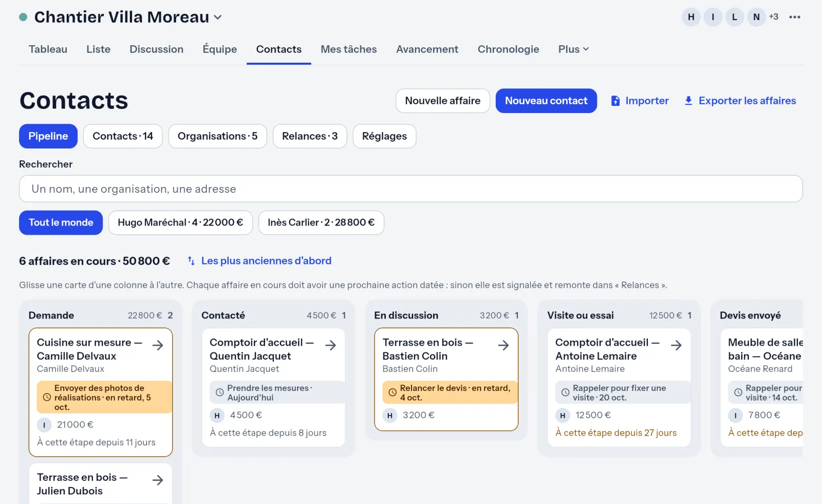Image resolution: width=822 pixels, height=504 pixels.
Task: Open Cuisine sur mesure card arrow
Action: point(158,345)
